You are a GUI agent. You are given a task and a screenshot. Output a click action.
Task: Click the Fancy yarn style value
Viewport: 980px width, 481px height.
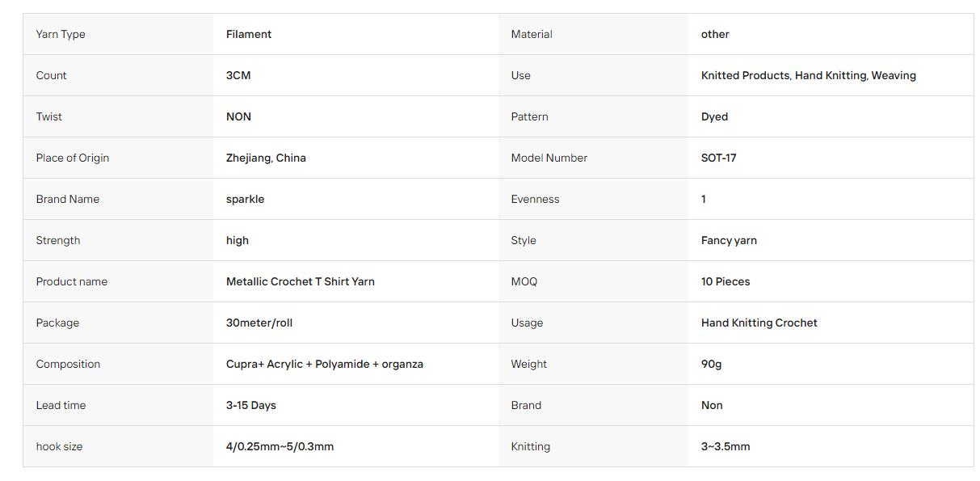pyautogui.click(x=729, y=240)
